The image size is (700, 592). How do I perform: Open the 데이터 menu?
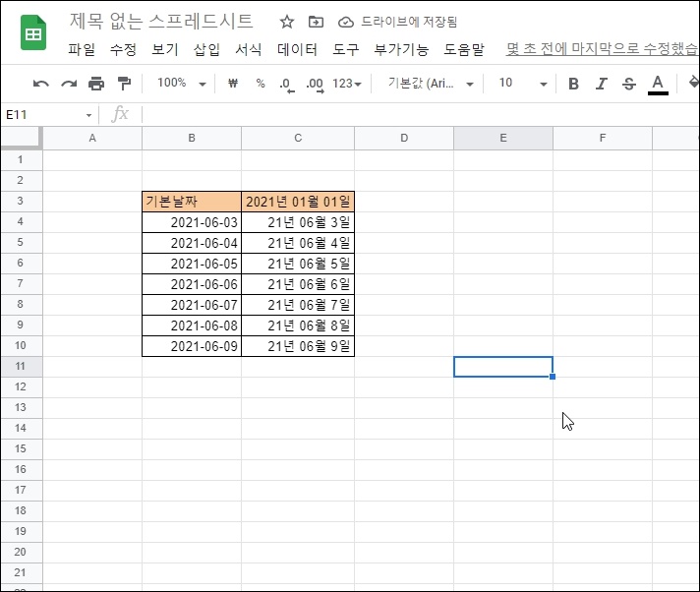297,49
